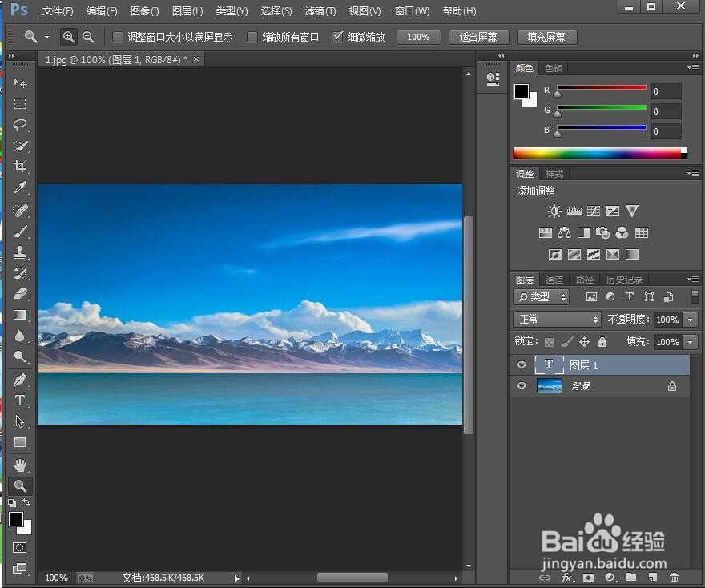Create a new layer group folder
Image resolution: width=705 pixels, height=588 pixels.
pos(631,578)
